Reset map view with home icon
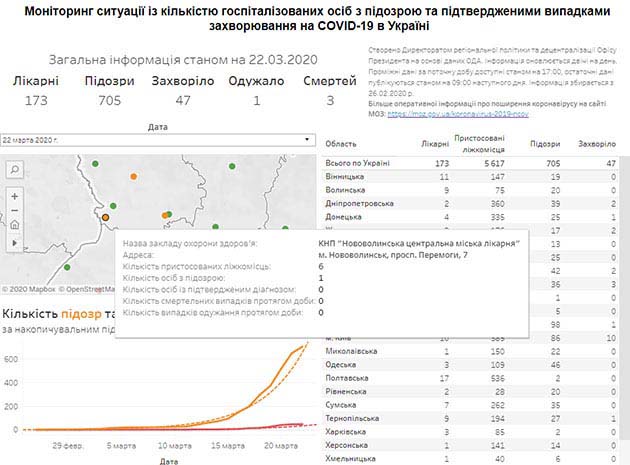 click(14, 226)
